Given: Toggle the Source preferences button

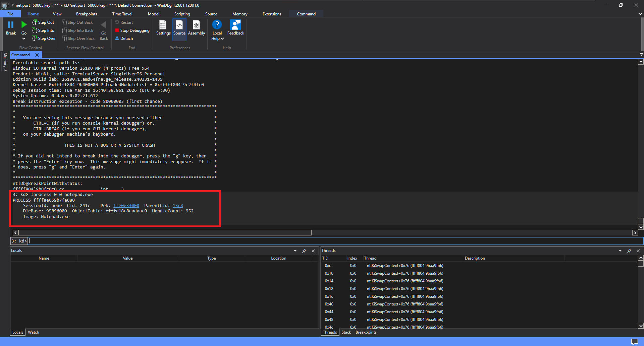Looking at the screenshot, I should tap(179, 28).
